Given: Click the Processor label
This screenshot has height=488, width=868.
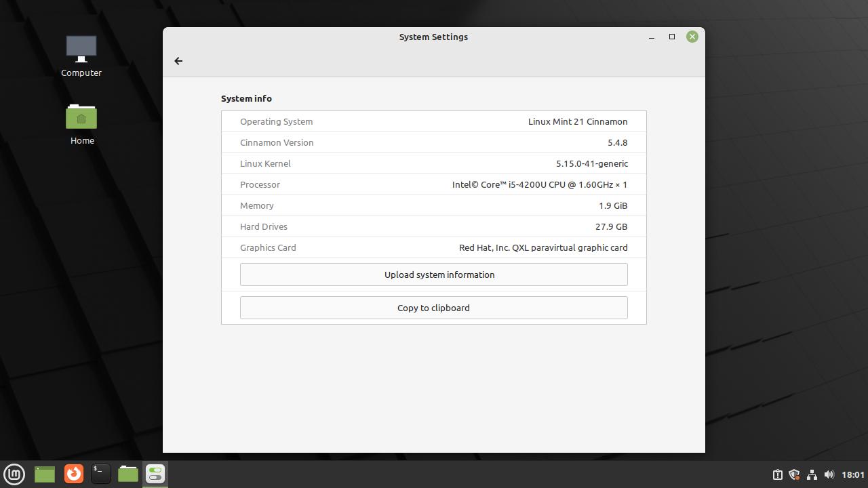Looking at the screenshot, I should pyautogui.click(x=260, y=185).
